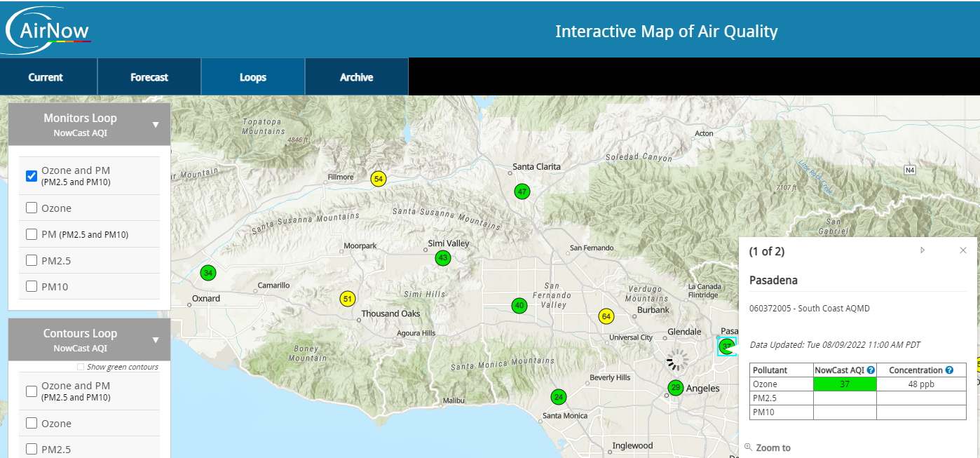Viewport: 980px width, 458px height.
Task: Click the Pasadena popup title
Action: coord(773,280)
